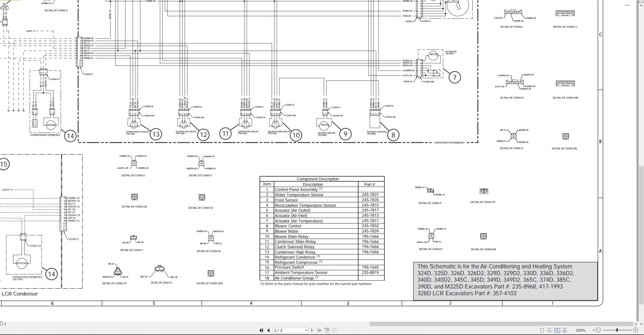Click the greyed next view icon

(x=335, y=330)
